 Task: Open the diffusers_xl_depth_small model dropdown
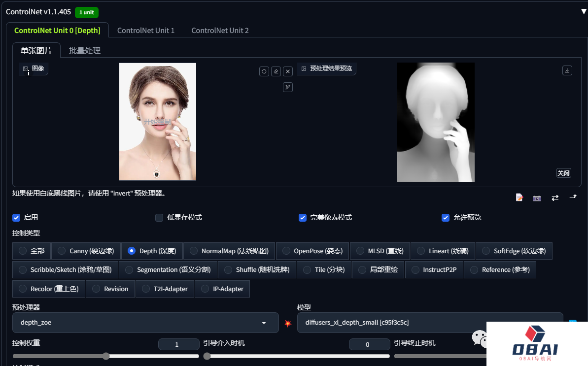pyautogui.click(x=429, y=323)
